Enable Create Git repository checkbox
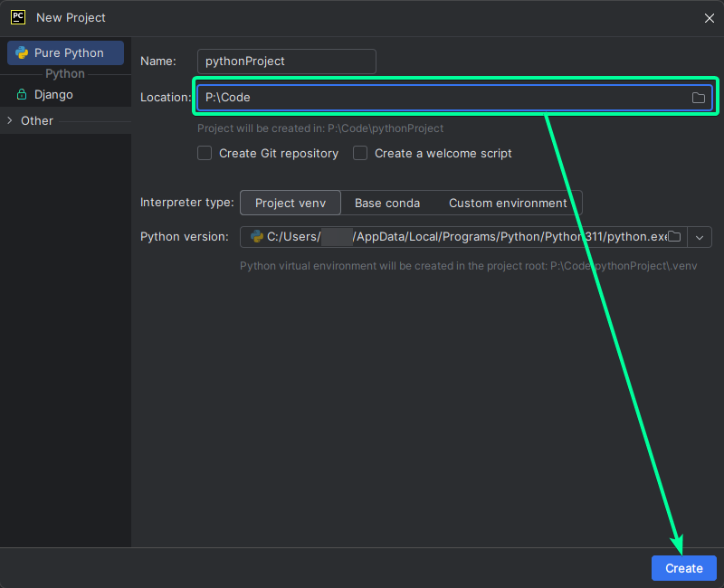 [x=205, y=153]
